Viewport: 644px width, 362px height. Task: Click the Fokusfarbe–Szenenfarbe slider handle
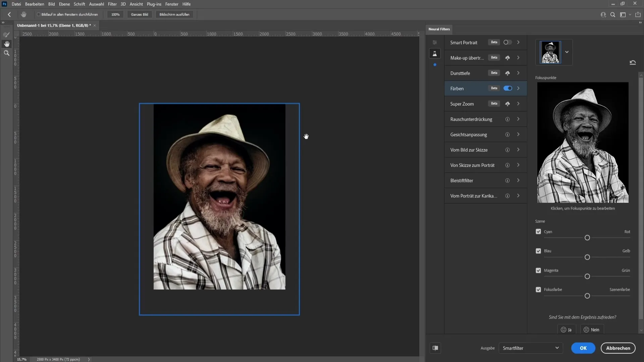(x=587, y=296)
